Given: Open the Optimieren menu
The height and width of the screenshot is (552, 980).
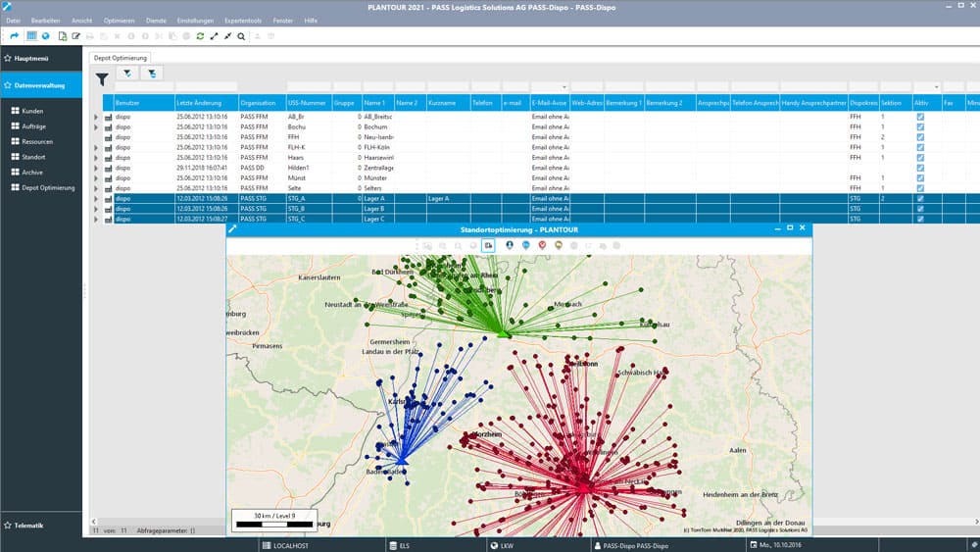Looking at the screenshot, I should point(119,21).
